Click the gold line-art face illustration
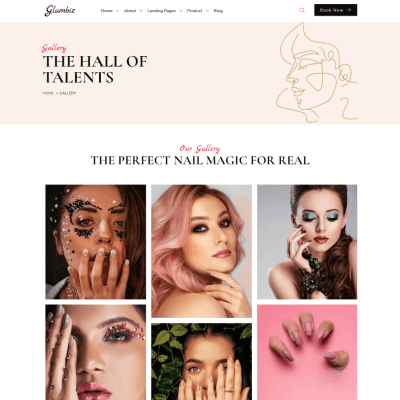Screen dimensions: 400x400 (317, 73)
